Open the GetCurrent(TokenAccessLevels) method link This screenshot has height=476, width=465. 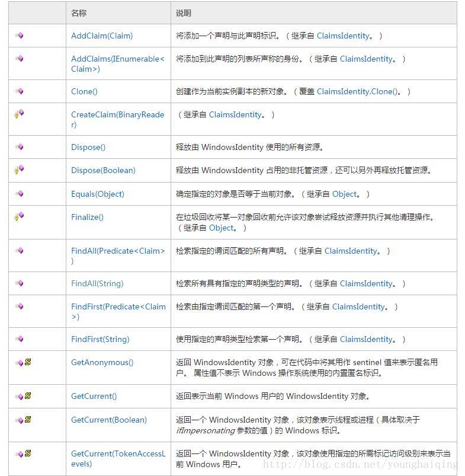118,458
